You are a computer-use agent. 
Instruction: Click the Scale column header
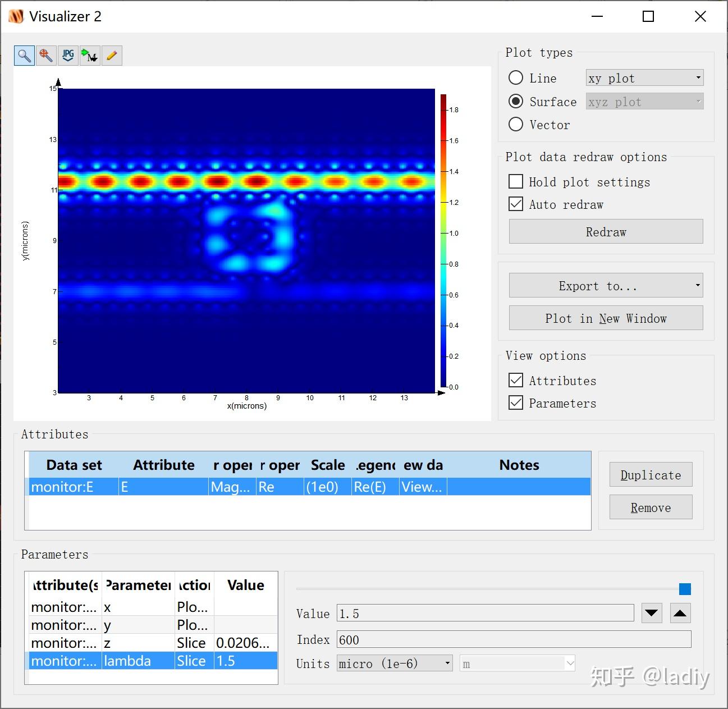tap(327, 465)
